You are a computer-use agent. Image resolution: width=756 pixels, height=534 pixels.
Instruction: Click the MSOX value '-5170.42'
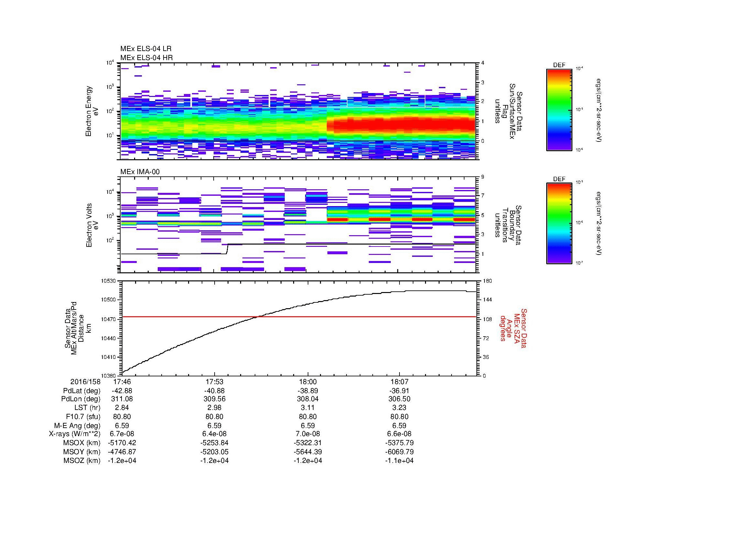(x=122, y=443)
